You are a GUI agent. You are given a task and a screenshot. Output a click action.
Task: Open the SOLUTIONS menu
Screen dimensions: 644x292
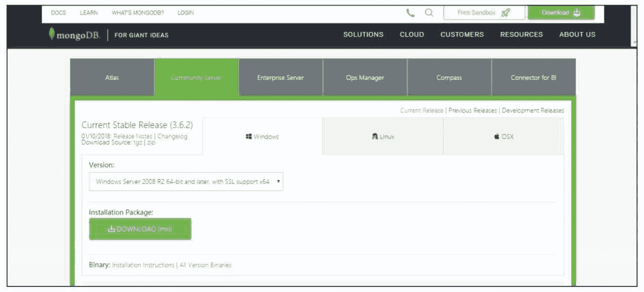pos(363,35)
